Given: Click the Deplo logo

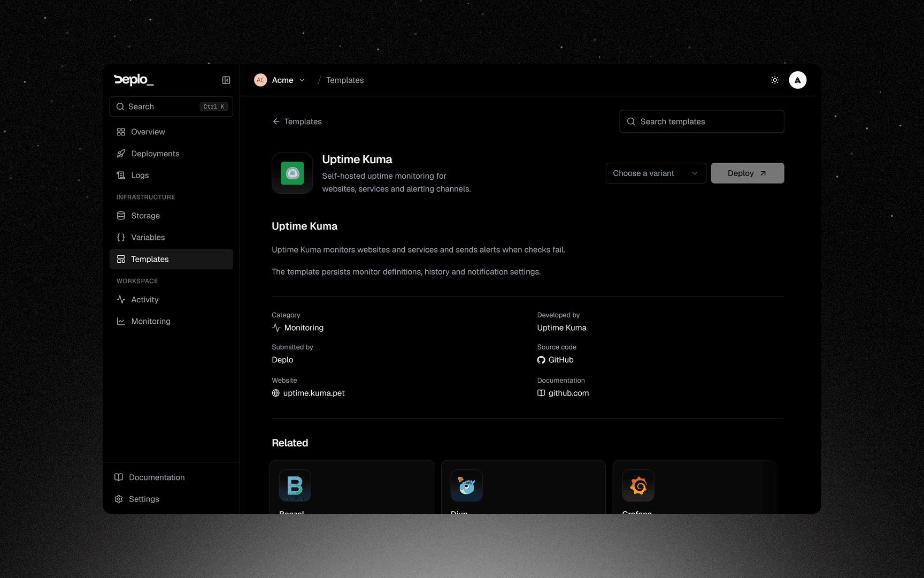Looking at the screenshot, I should click(134, 80).
